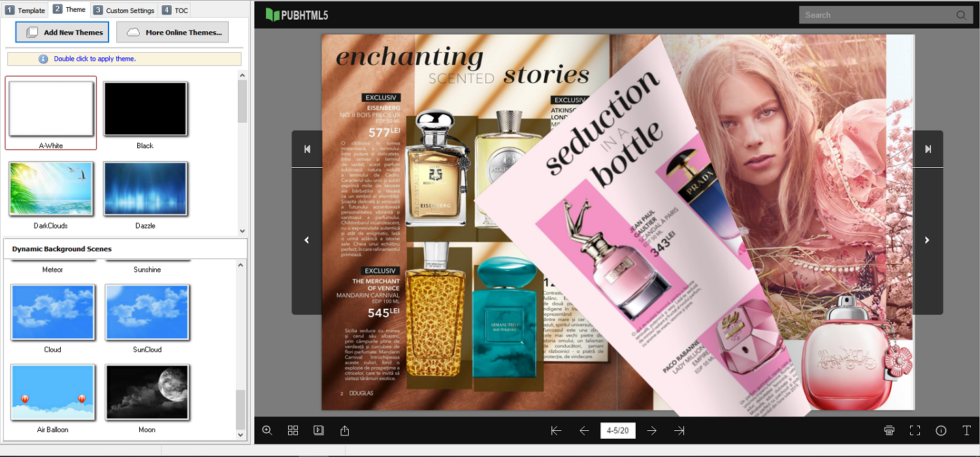Enter fullscreen mode

915,430
